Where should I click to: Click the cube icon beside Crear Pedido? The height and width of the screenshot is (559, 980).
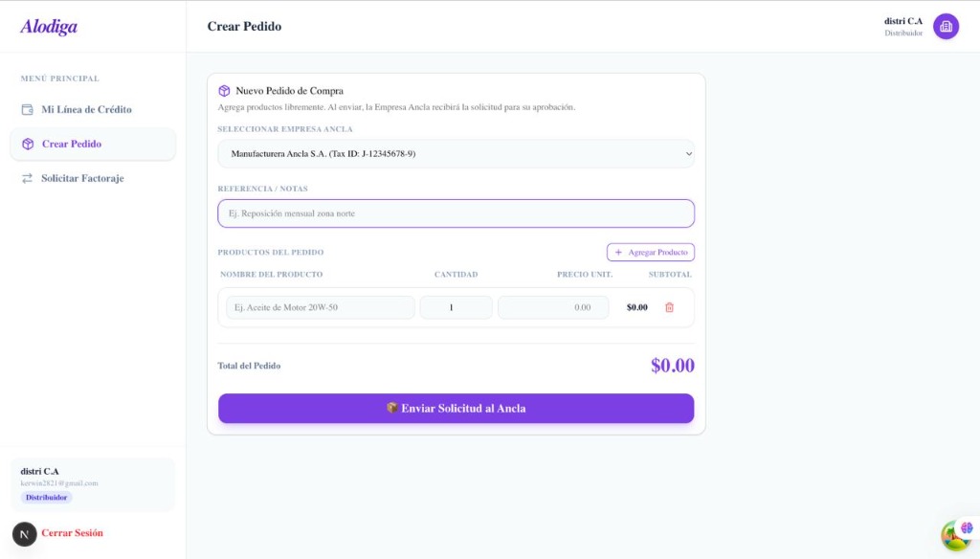click(x=28, y=144)
